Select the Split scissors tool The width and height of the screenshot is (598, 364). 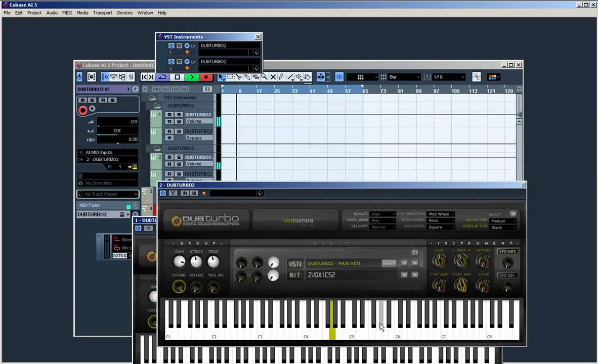(x=239, y=77)
